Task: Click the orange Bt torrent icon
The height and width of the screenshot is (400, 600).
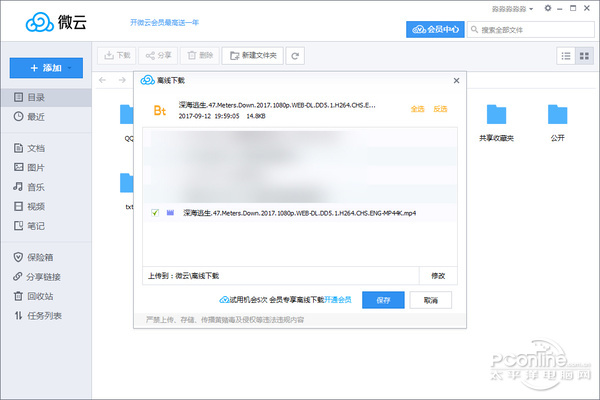Action: click(160, 110)
